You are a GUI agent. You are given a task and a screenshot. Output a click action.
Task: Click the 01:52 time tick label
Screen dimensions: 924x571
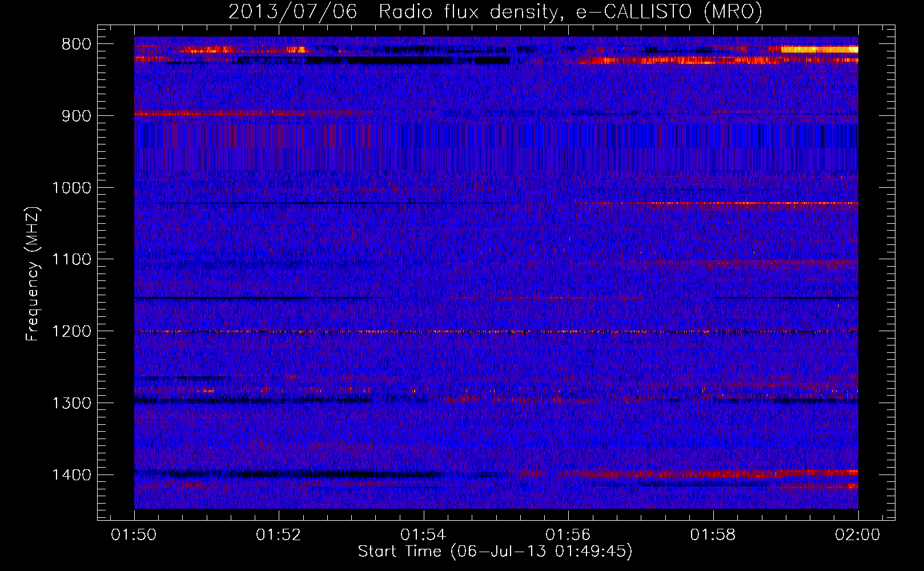[279, 535]
